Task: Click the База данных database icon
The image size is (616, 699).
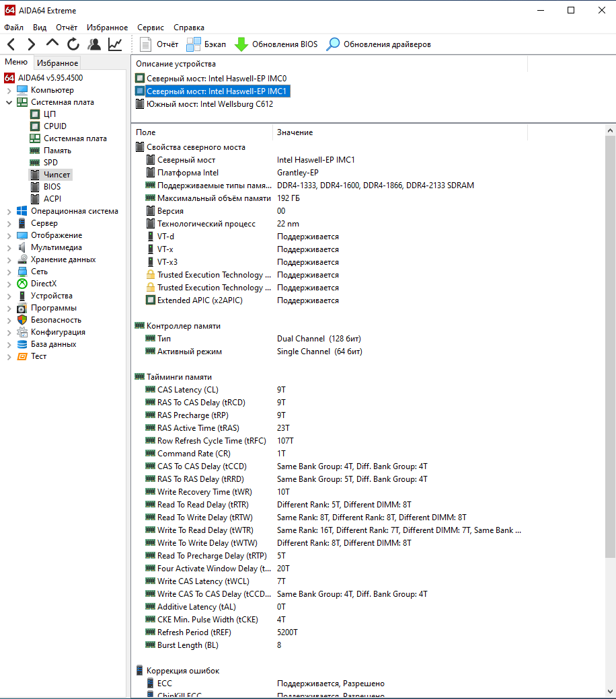Action: click(22, 344)
